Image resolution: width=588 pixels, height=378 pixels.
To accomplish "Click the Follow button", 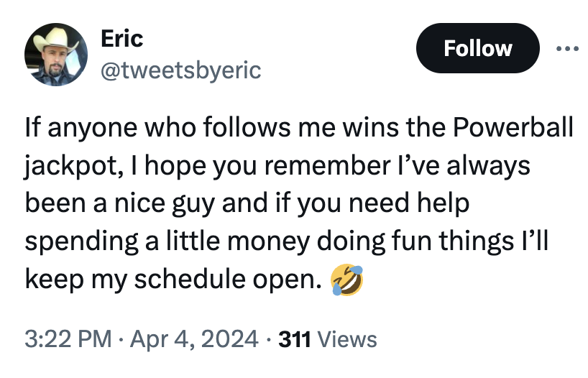I will coord(477,48).
